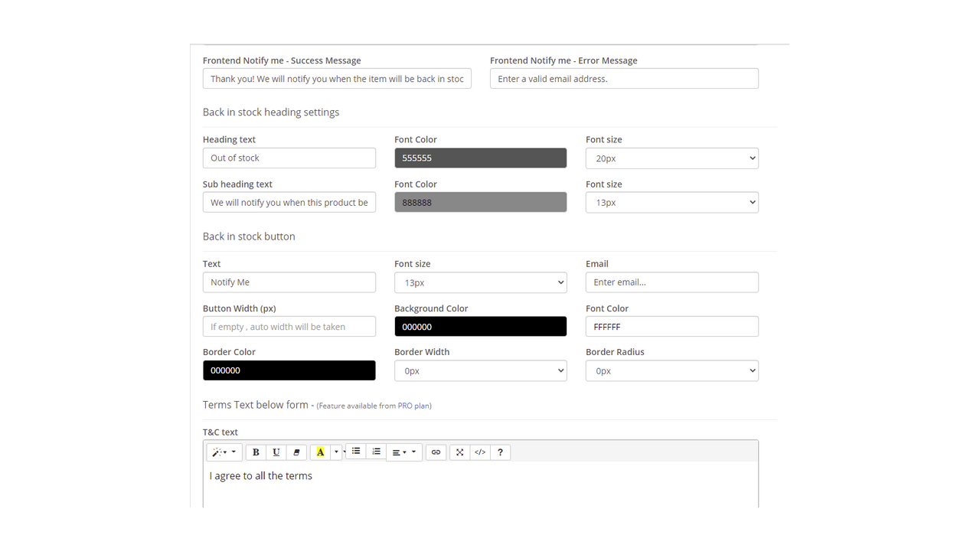This screenshot has height=551, width=980.
Task: Insert a hyperlink using the chain icon
Action: coord(436,452)
